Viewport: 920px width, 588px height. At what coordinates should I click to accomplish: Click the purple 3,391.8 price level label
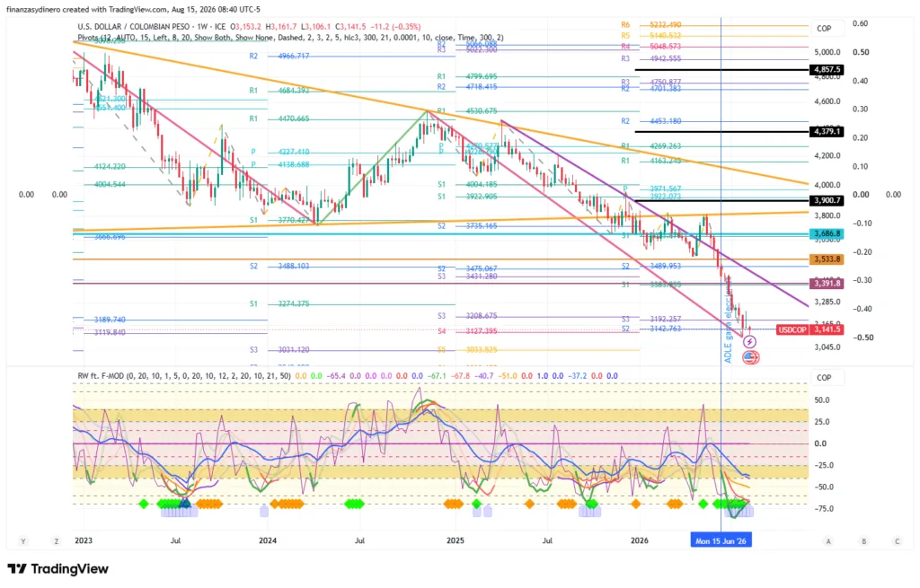pyautogui.click(x=827, y=284)
